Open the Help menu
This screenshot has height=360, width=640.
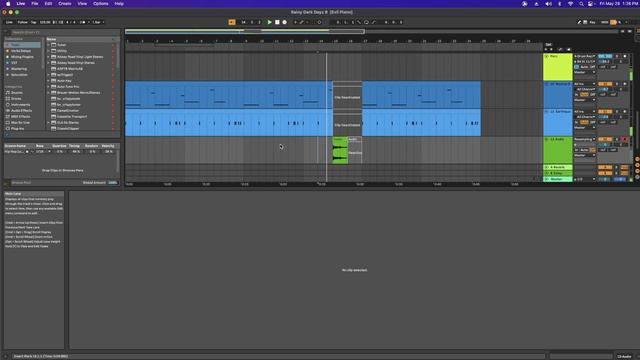pos(119,4)
